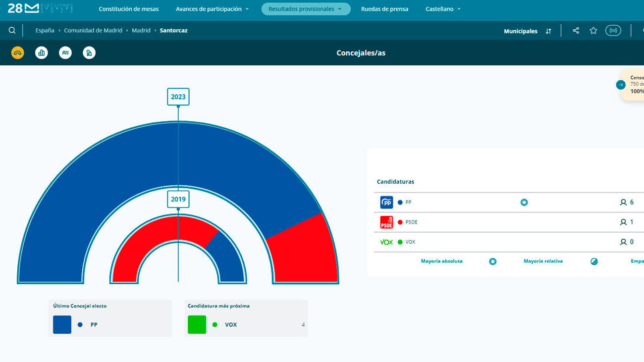Select the hemicycle seats view icon
644x362 pixels.
point(18,52)
